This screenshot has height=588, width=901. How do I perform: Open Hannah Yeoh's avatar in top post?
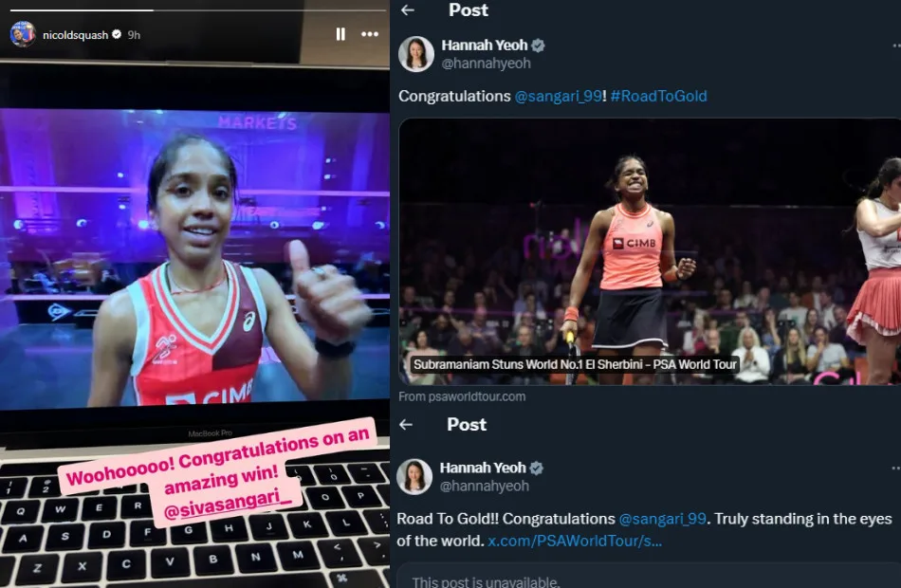tap(416, 54)
